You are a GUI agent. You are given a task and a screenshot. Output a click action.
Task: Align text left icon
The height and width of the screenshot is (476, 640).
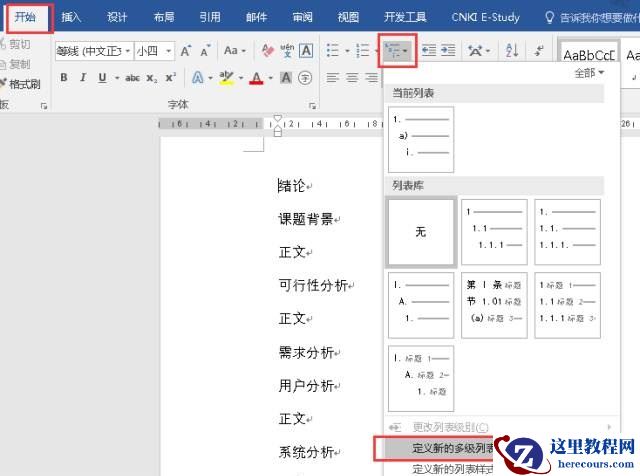[333, 78]
